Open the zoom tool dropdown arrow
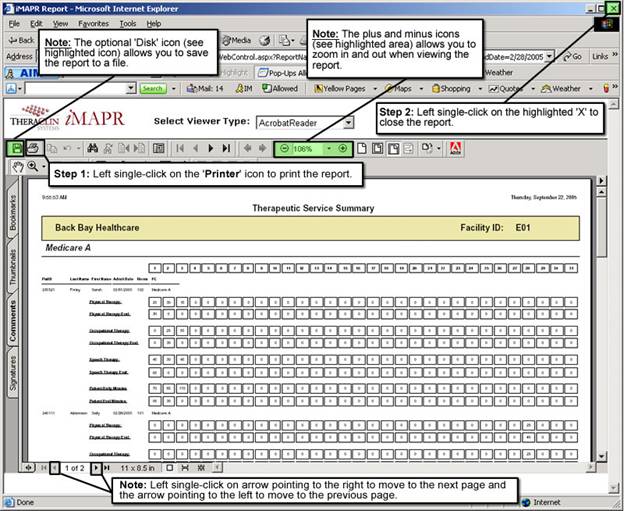Viewport: 624px width, 511px height. click(x=43, y=167)
